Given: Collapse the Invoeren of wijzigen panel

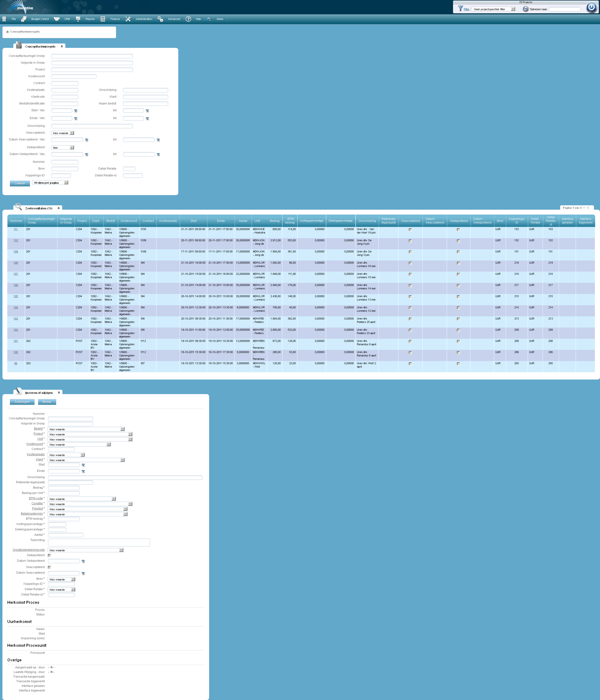Looking at the screenshot, I should click(x=59, y=393).
